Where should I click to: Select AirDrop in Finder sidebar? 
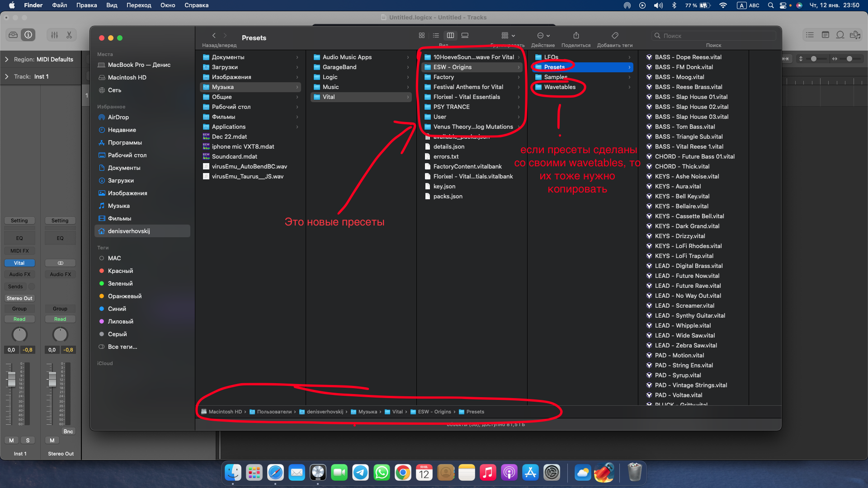click(118, 117)
